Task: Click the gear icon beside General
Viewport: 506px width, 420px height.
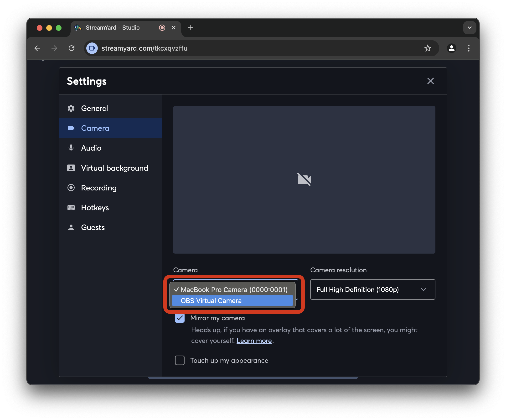Action: coord(71,108)
